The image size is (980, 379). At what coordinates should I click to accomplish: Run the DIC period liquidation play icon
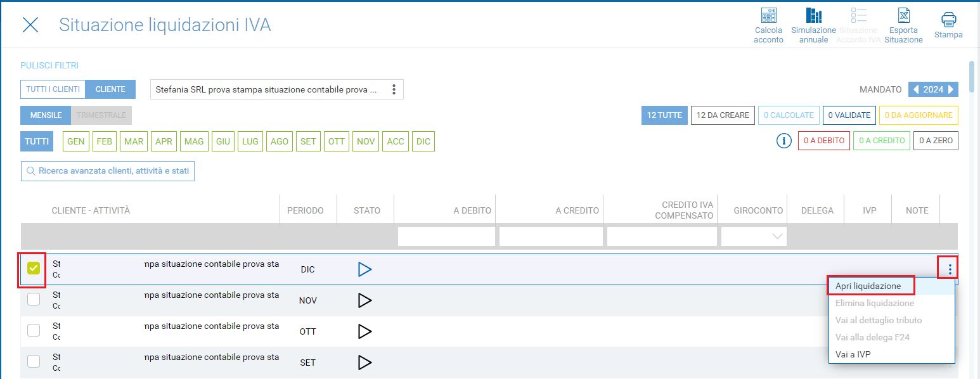(x=364, y=269)
